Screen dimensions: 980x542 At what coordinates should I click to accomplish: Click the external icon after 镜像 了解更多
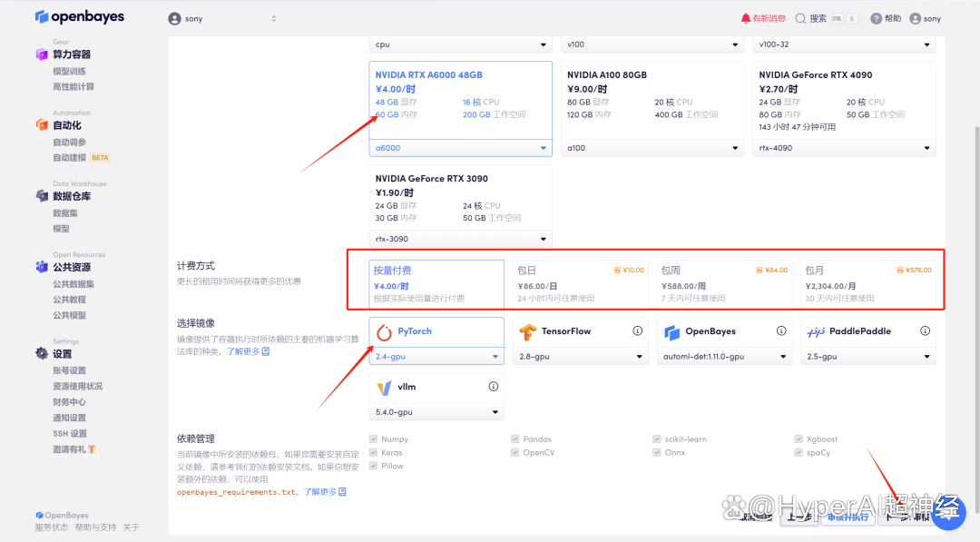coord(266,351)
